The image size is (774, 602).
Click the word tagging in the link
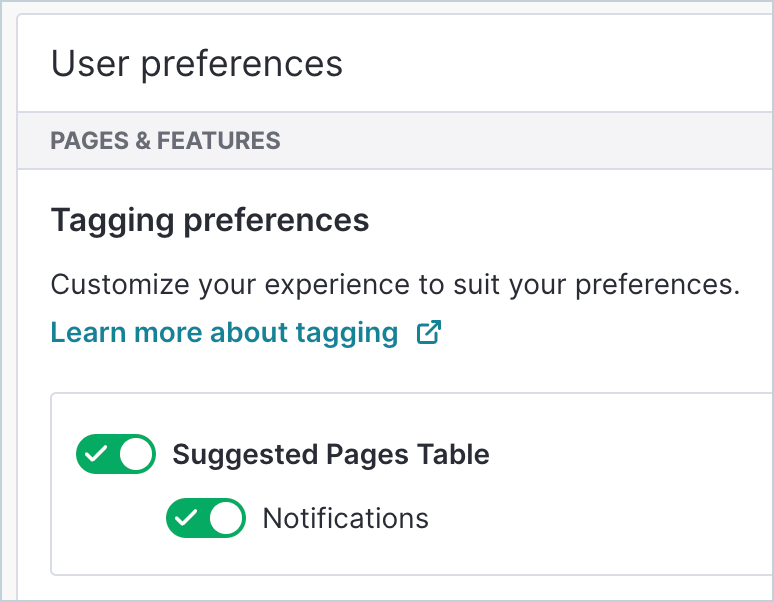[x=348, y=332]
